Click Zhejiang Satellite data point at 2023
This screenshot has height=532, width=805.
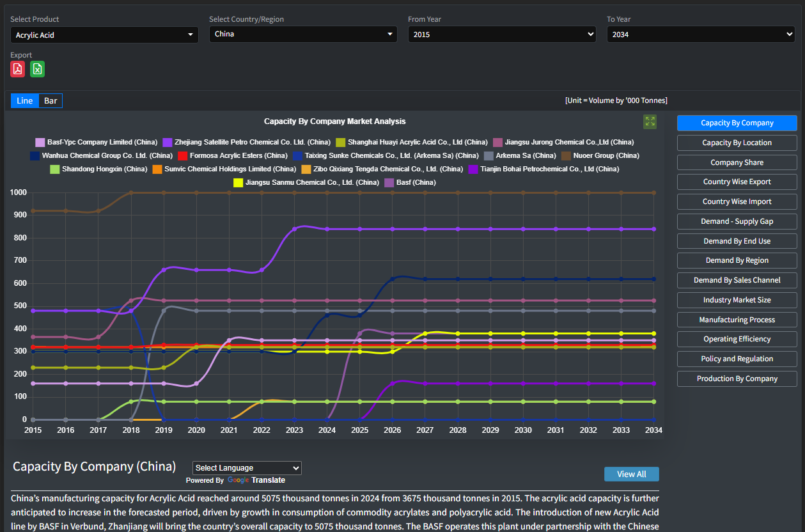[295, 229]
